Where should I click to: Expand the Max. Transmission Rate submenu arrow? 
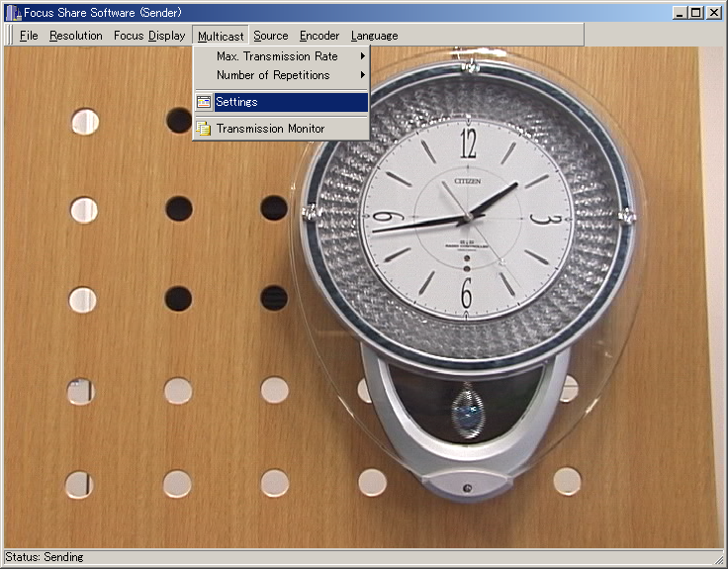click(363, 56)
